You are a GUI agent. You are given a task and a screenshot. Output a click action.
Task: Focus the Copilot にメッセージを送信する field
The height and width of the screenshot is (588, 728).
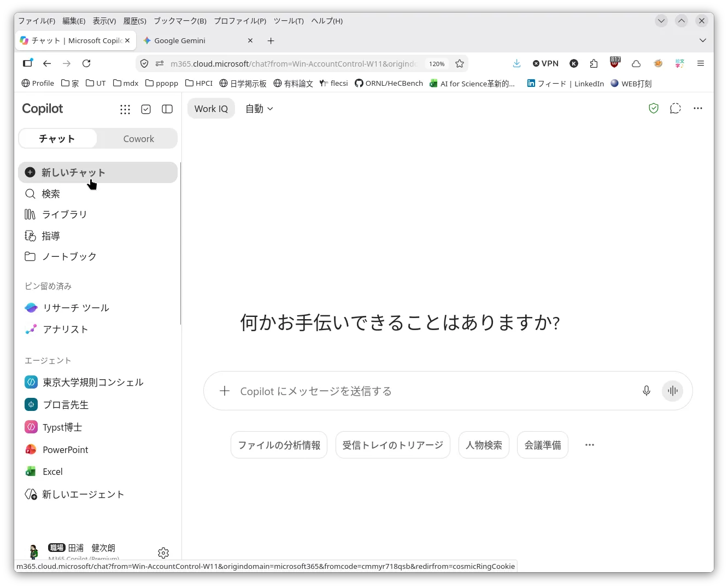(x=435, y=391)
